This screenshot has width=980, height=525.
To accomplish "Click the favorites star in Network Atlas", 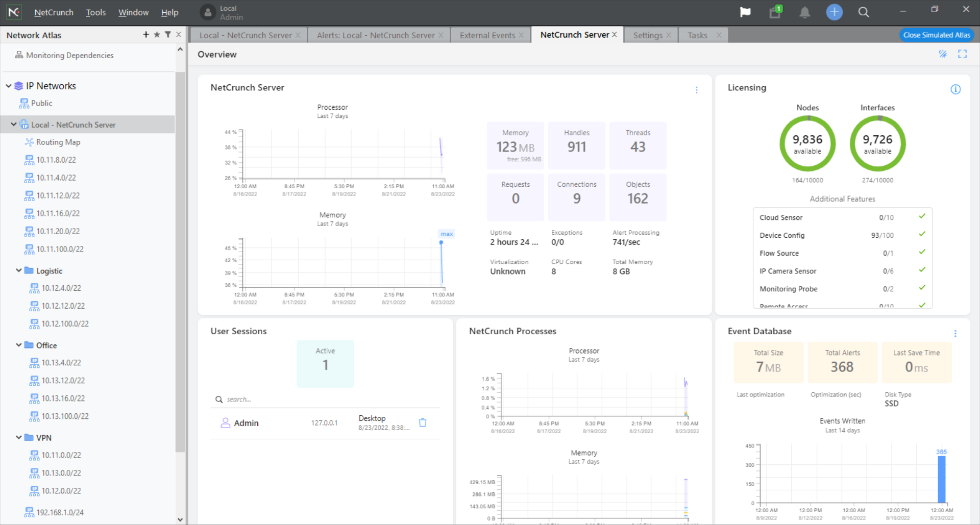I will click(x=157, y=35).
